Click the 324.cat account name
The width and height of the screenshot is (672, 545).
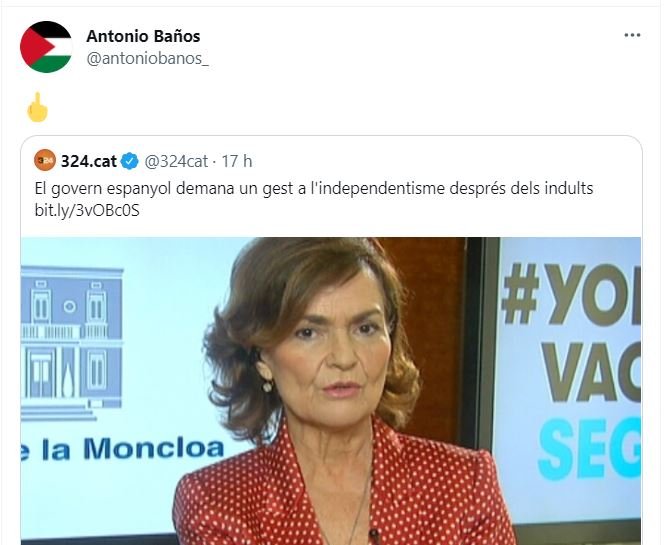pyautogui.click(x=89, y=161)
